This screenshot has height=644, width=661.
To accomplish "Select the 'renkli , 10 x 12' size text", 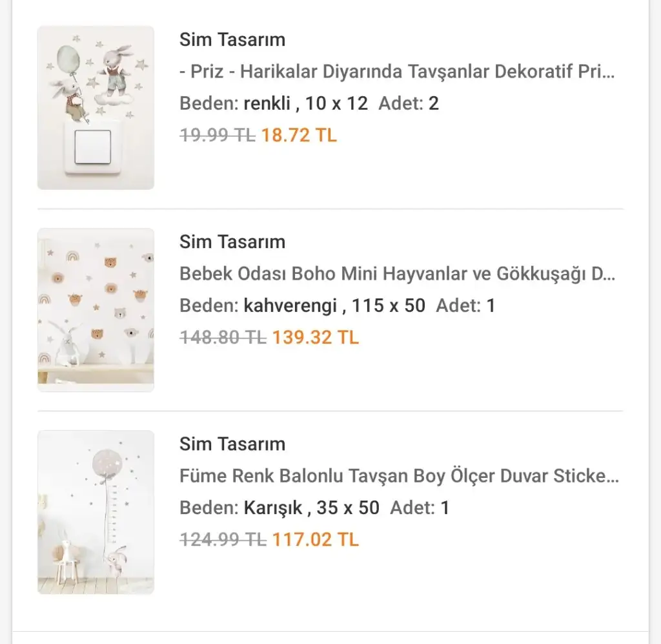I will [x=305, y=103].
